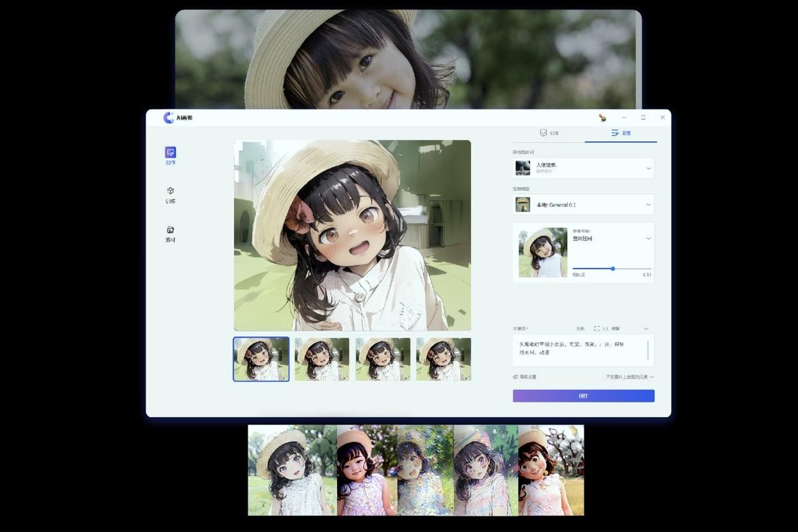Open the 创作 (Create) sidebar icon
This screenshot has width=798, height=532.
tap(170, 153)
